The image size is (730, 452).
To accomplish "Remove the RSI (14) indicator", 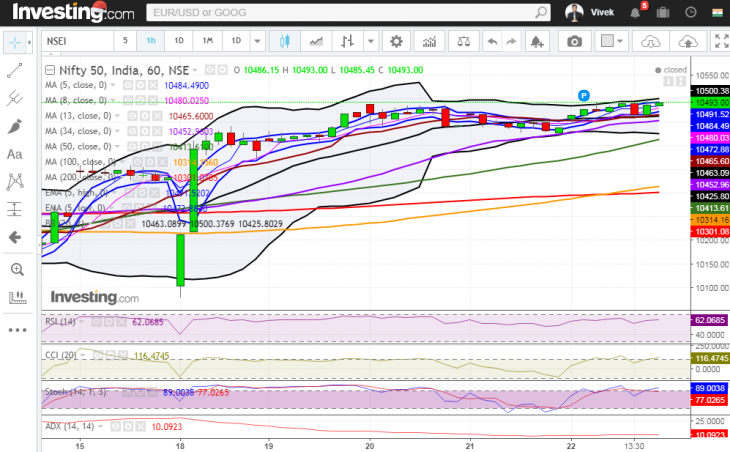I will 122,322.
